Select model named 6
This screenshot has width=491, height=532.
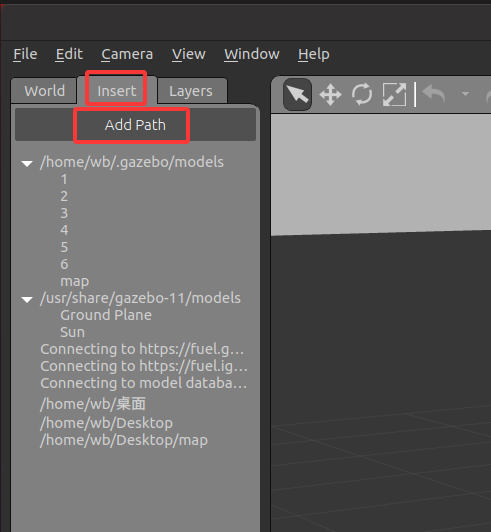[64, 264]
